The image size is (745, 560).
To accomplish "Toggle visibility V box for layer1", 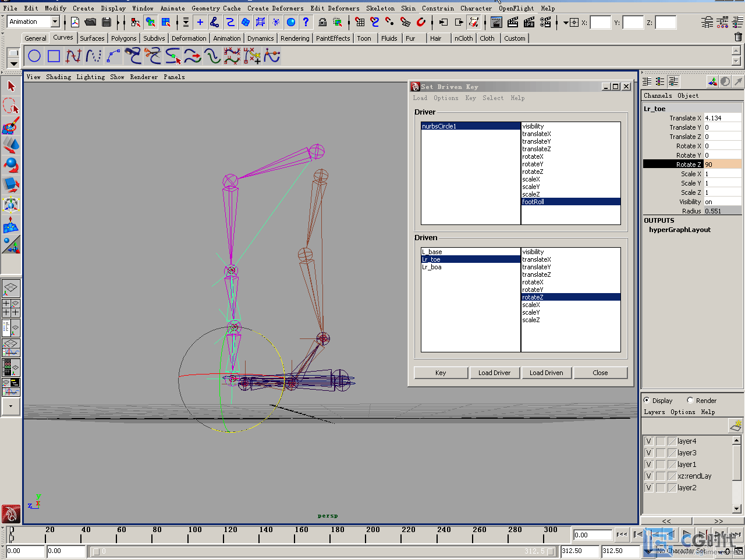I will click(649, 465).
